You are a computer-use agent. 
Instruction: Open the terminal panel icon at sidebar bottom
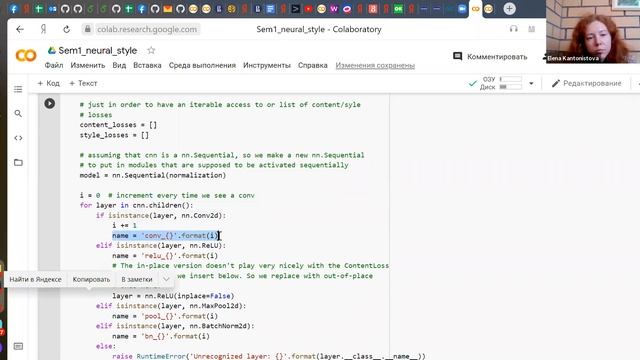pyautogui.click(x=18, y=346)
